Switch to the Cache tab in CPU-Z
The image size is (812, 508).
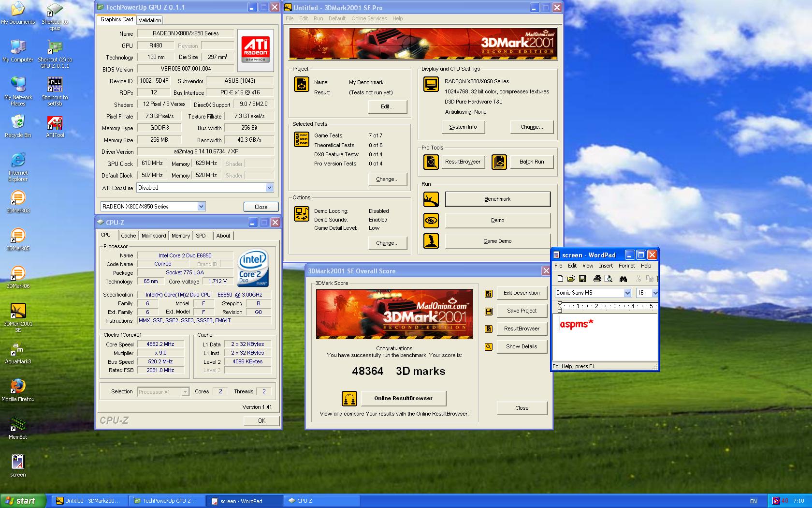(128, 236)
